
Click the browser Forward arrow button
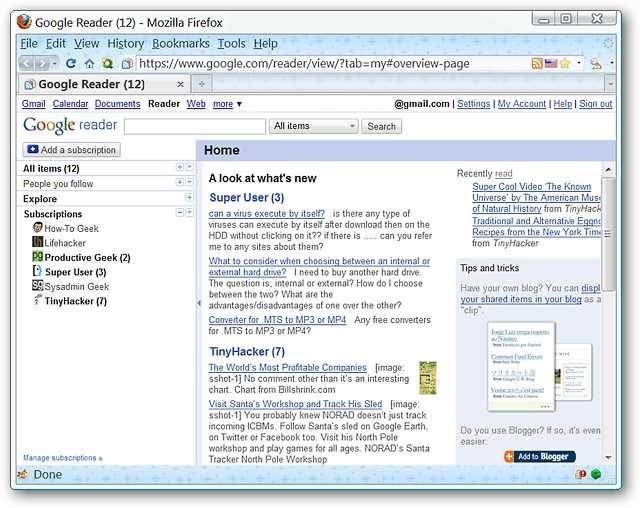[42, 63]
